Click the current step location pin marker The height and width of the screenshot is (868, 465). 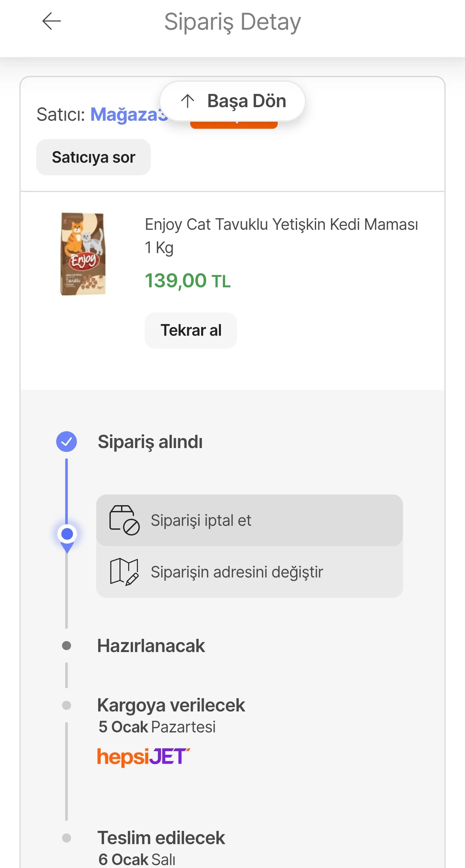tap(67, 536)
